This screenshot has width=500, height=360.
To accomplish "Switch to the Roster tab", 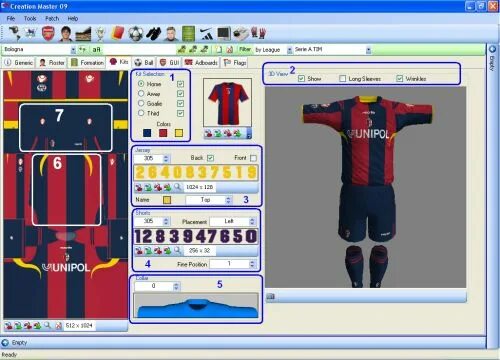I will [x=52, y=63].
